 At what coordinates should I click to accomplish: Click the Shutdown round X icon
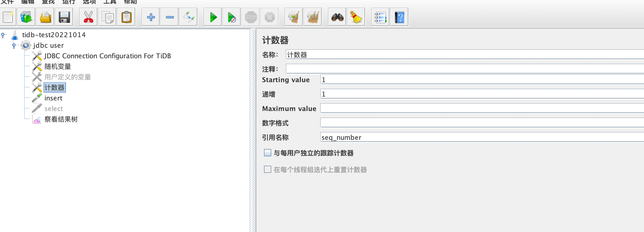(x=270, y=17)
